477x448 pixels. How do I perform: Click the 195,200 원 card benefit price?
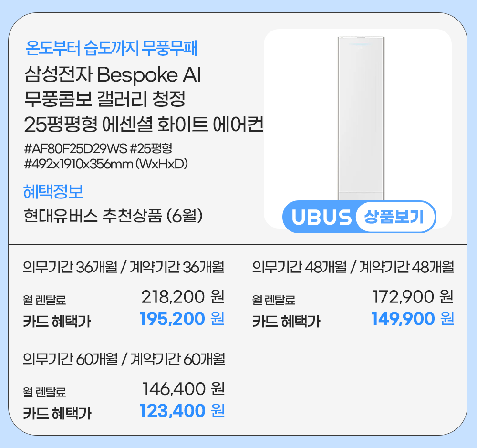click(182, 319)
